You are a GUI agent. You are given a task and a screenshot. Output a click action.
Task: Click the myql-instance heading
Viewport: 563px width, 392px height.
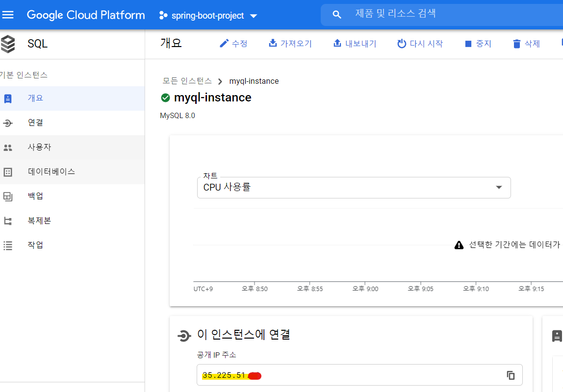point(212,98)
